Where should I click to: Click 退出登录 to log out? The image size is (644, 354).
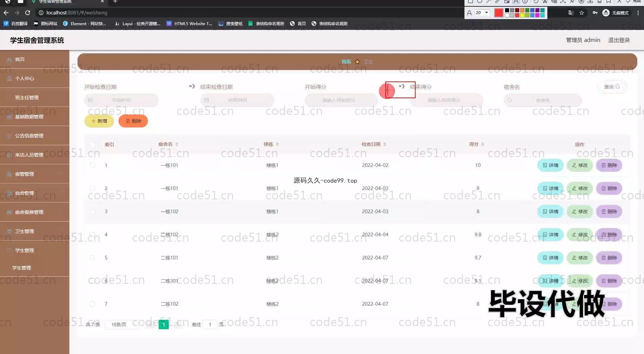click(619, 40)
